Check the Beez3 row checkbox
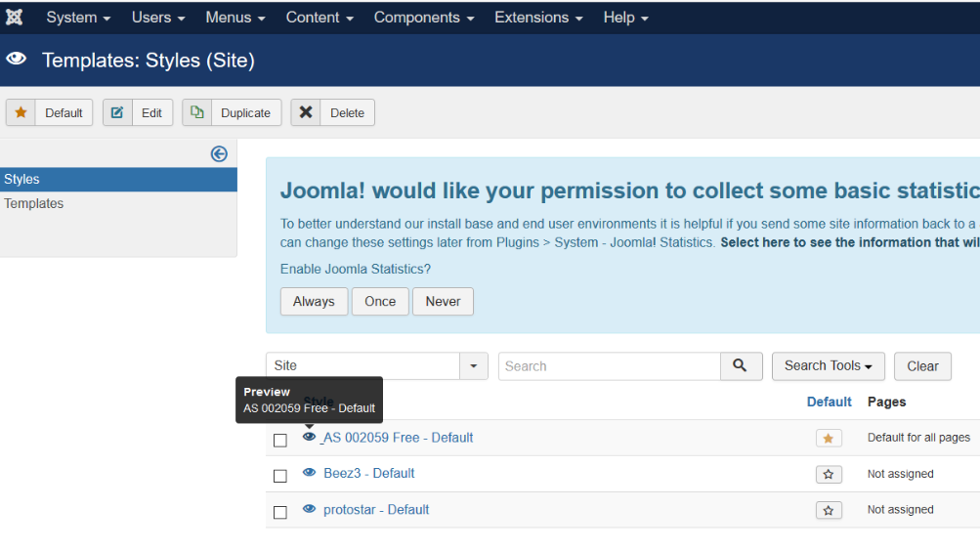The image size is (980, 551). tap(280, 476)
